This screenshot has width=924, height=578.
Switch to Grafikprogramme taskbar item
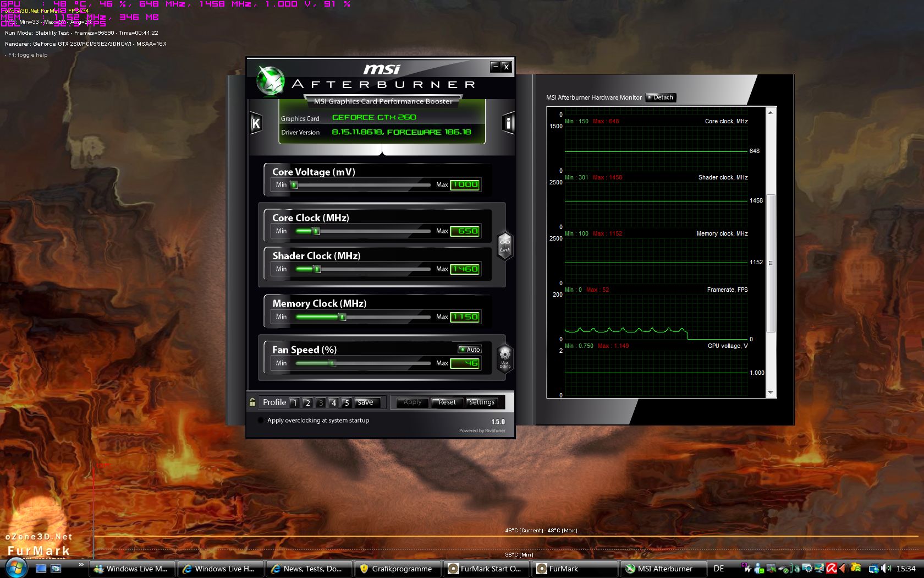pos(398,569)
